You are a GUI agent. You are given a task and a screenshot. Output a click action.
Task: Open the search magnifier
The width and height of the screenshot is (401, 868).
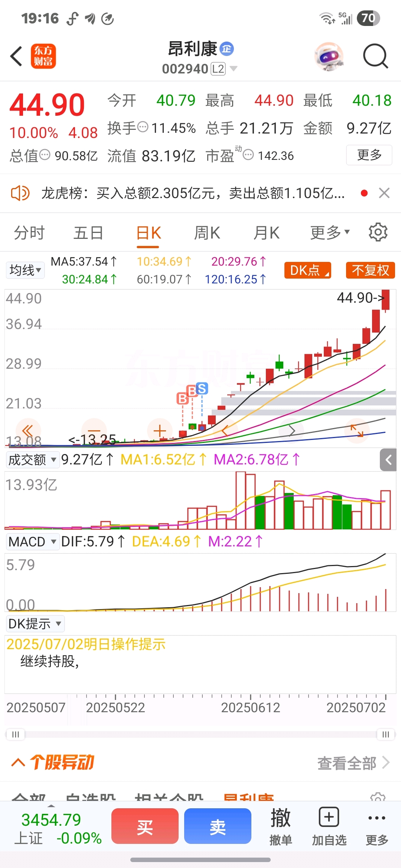coord(375,56)
